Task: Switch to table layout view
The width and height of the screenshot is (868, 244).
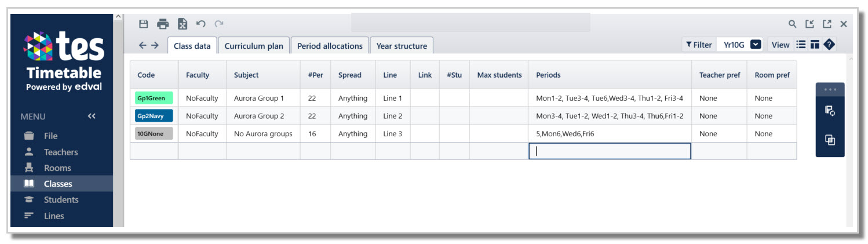Action: 815,45
